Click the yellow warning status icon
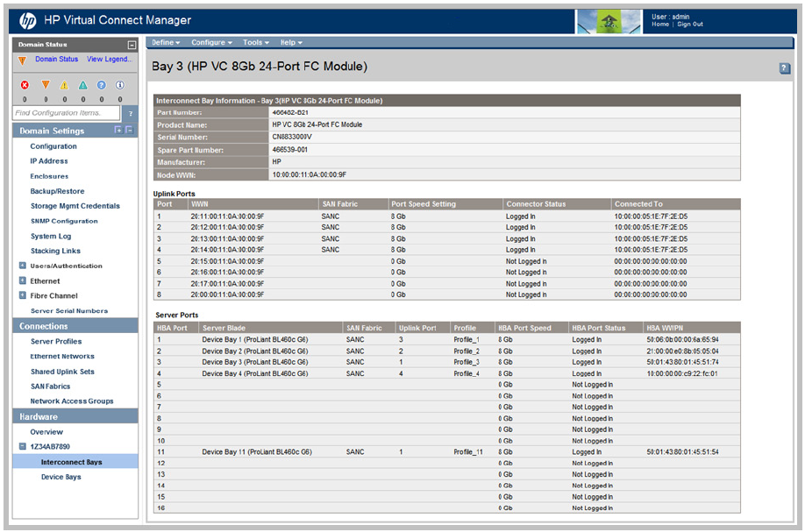Image resolution: width=805 pixels, height=532 pixels. pos(63,85)
